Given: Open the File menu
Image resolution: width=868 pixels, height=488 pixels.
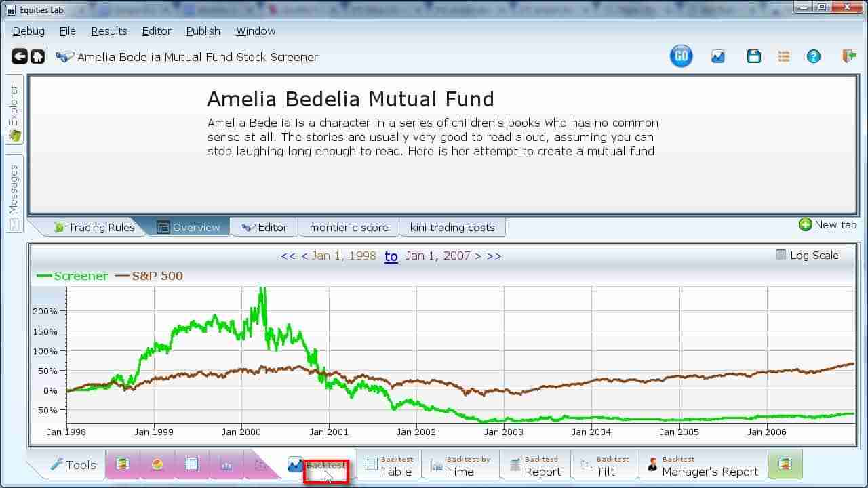Looking at the screenshot, I should 67,31.
